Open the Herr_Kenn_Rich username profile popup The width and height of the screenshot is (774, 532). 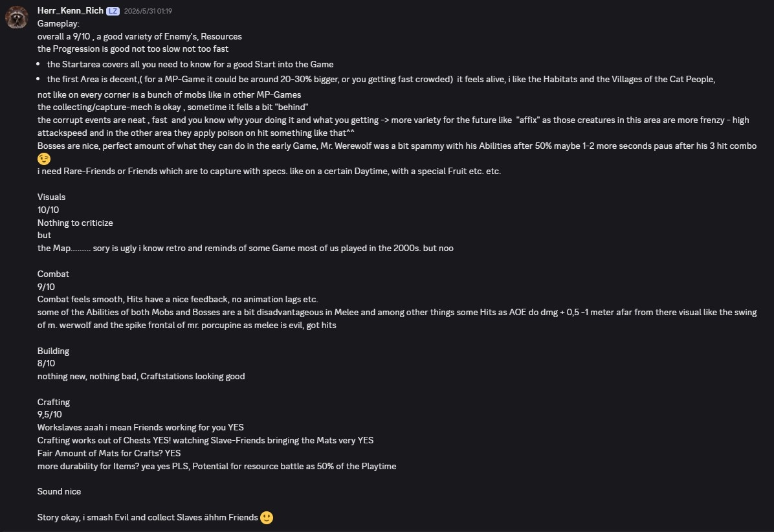[70, 10]
